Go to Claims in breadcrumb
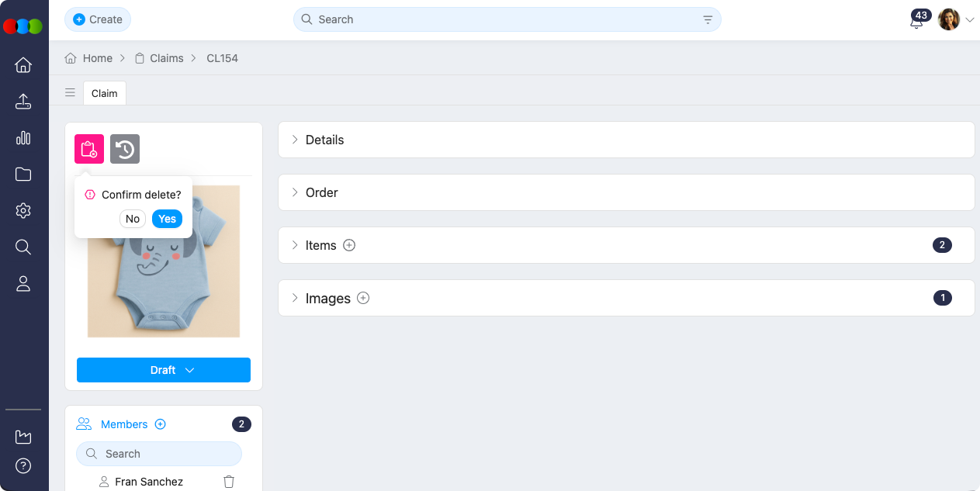This screenshot has width=980, height=491. 166,58
